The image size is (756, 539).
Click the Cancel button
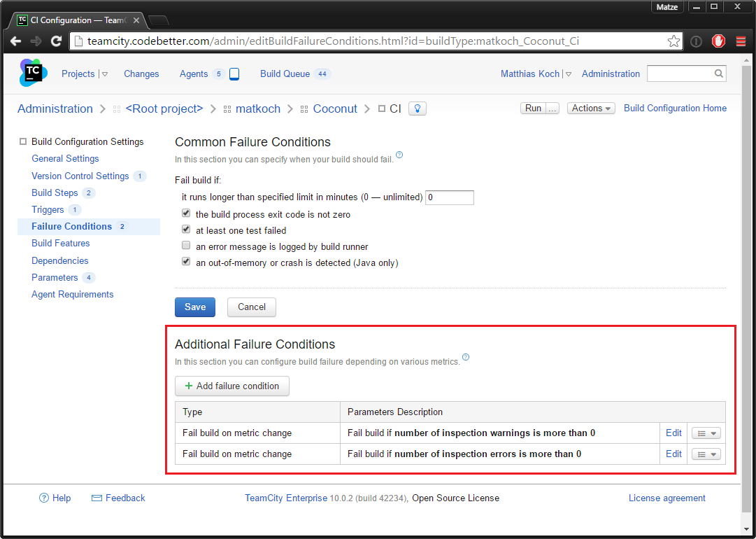point(252,307)
